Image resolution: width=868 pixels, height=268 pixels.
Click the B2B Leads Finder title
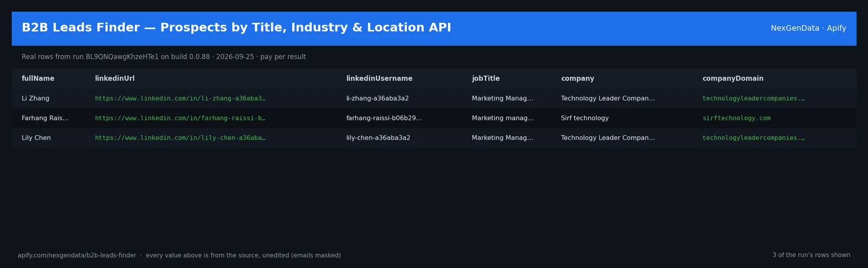(x=236, y=27)
